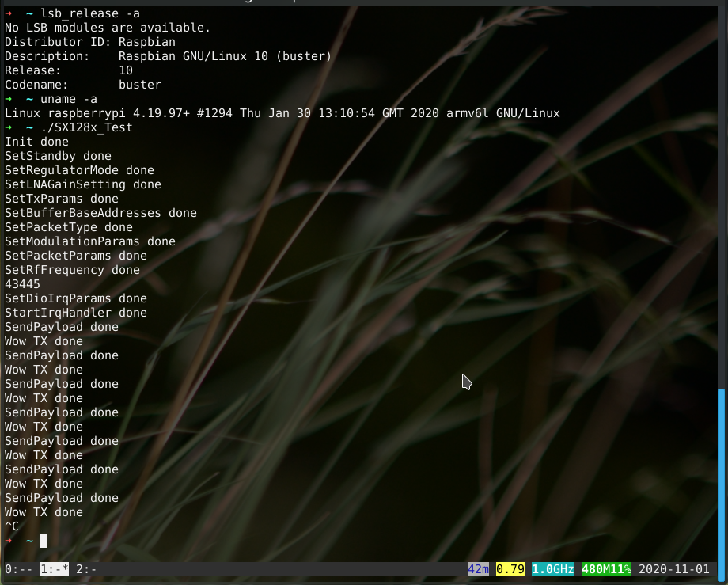Click the 'Release: 10' line

pyautogui.click(x=69, y=70)
